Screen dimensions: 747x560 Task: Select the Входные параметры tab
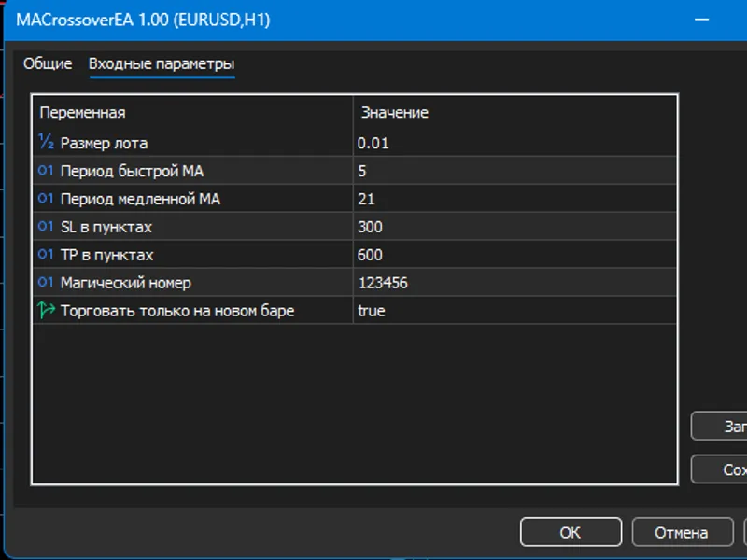click(x=162, y=63)
